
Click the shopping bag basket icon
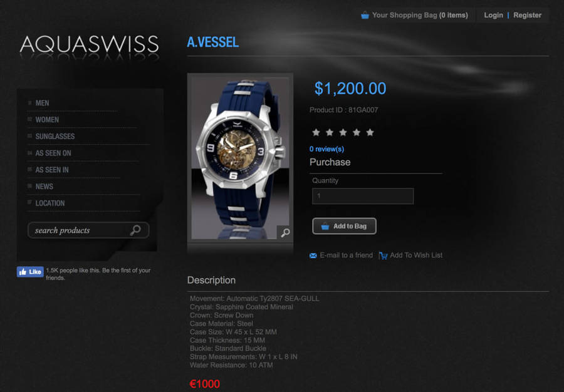[365, 15]
